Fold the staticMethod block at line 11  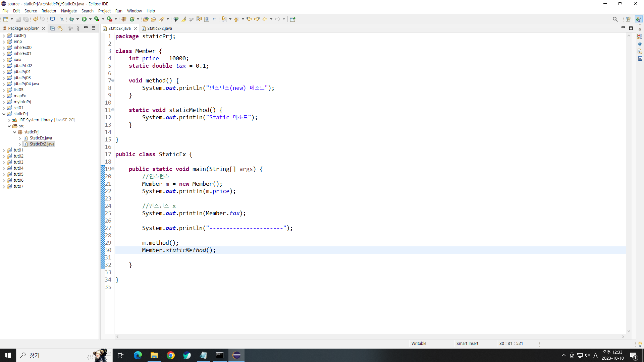[113, 110]
